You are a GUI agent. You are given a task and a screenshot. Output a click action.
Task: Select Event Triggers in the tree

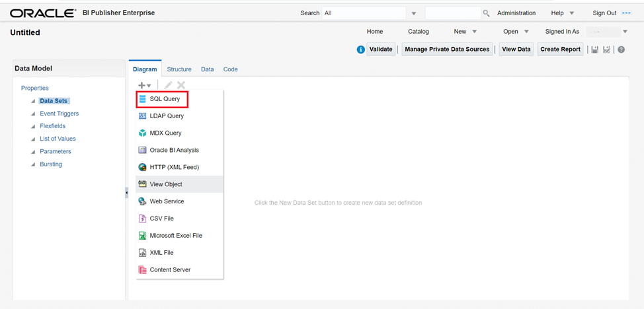pos(59,114)
